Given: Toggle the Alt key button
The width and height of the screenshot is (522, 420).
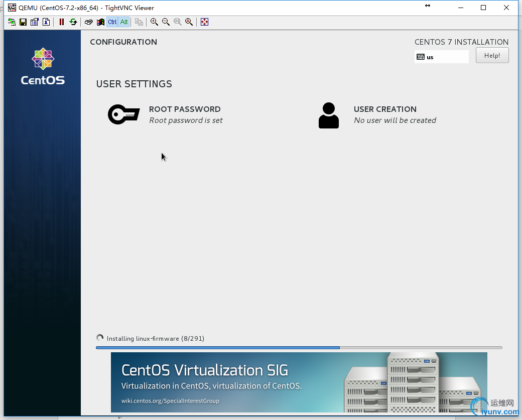Looking at the screenshot, I should coord(124,22).
